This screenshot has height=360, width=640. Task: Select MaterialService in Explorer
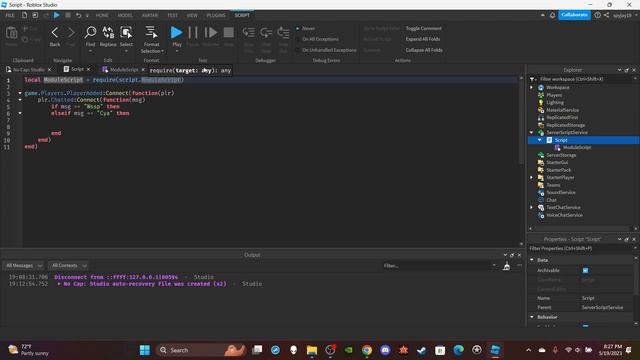pyautogui.click(x=562, y=110)
